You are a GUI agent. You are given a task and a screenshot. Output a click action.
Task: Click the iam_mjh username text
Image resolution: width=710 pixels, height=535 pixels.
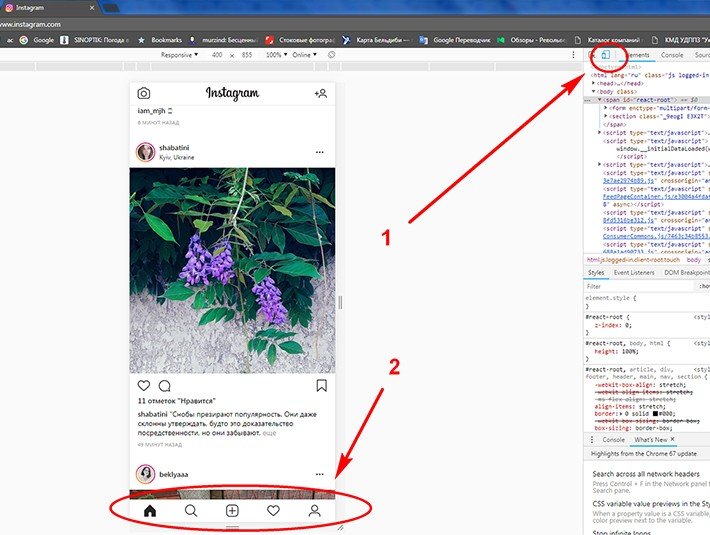(151, 110)
